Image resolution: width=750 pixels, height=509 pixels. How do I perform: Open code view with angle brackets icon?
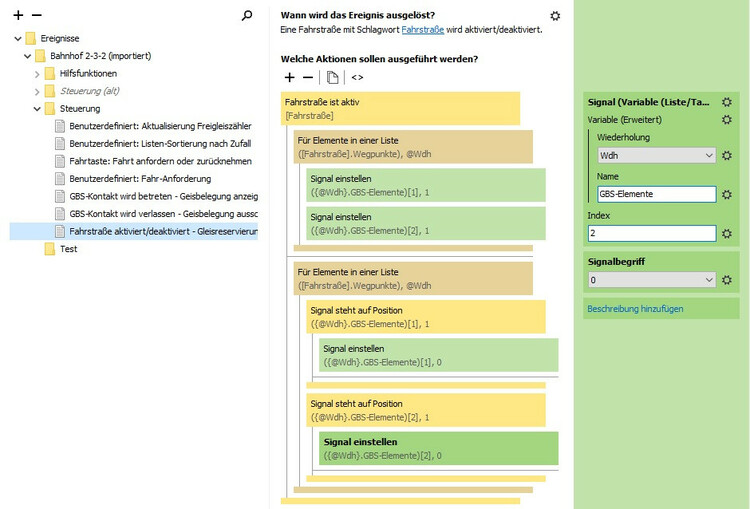click(x=357, y=77)
